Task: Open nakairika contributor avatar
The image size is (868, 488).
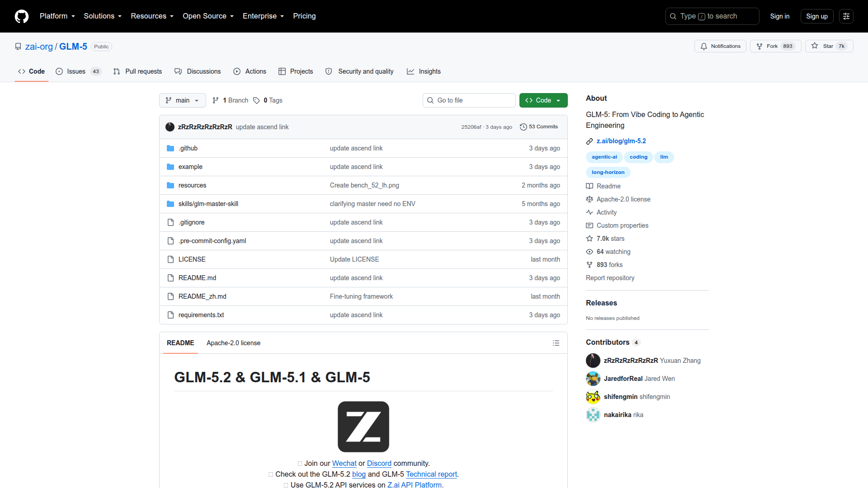Action: click(593, 415)
